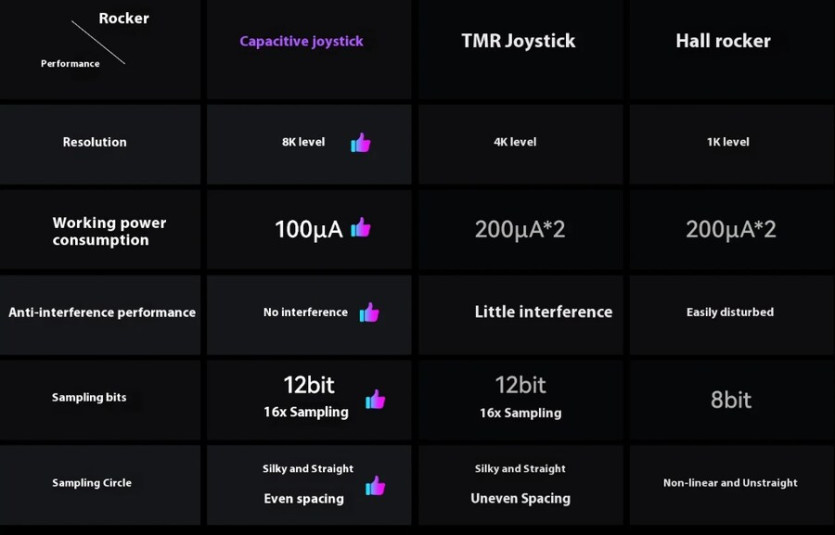The width and height of the screenshot is (835, 535).
Task: Click the thumbs-up beside Even spacing
Action: (x=375, y=486)
